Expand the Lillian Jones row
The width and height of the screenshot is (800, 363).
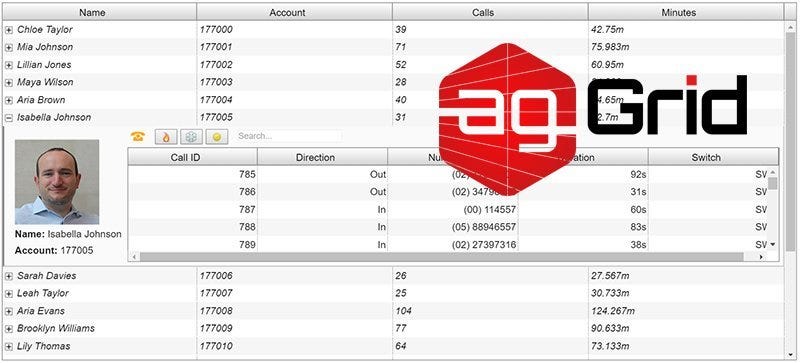pos(9,65)
